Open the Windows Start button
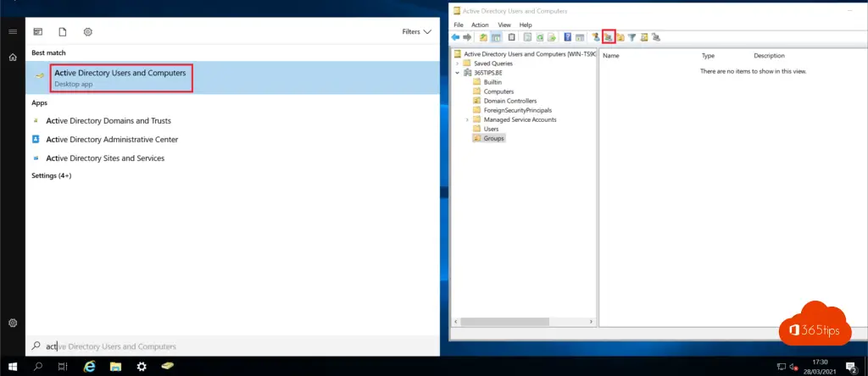Screen dimensions: 868x376 (x=12, y=366)
